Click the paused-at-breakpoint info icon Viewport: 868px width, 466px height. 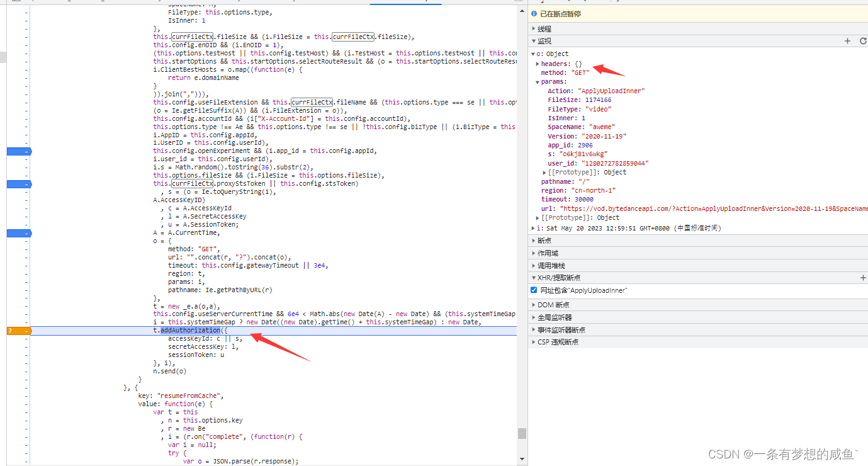[x=534, y=14]
